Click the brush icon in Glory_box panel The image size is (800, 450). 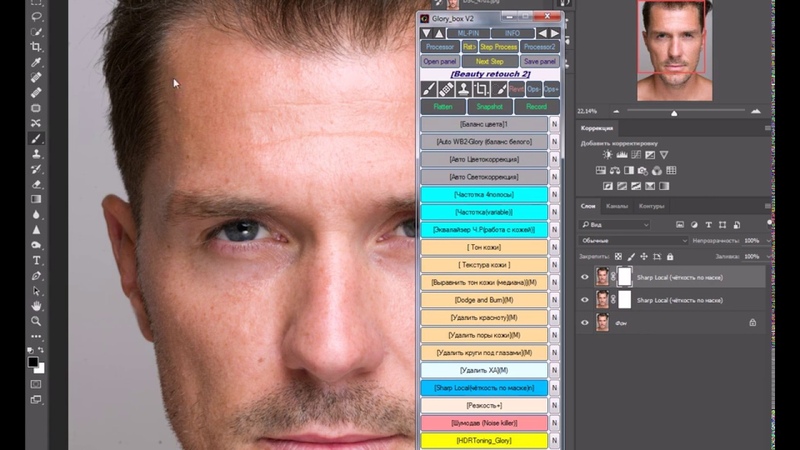[x=429, y=89]
